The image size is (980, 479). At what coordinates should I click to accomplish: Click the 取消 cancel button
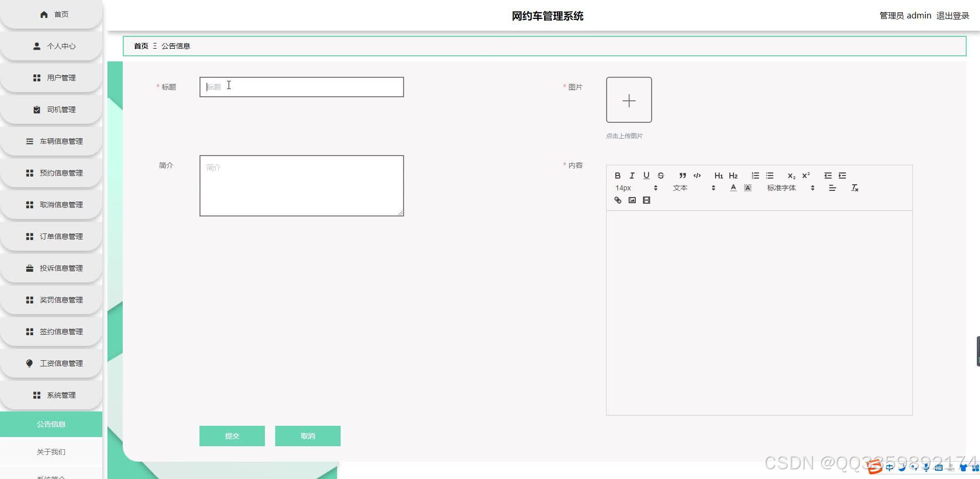click(308, 436)
